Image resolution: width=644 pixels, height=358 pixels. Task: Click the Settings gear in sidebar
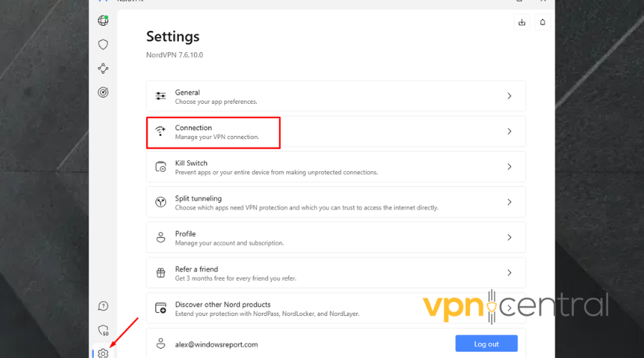pos(103,353)
